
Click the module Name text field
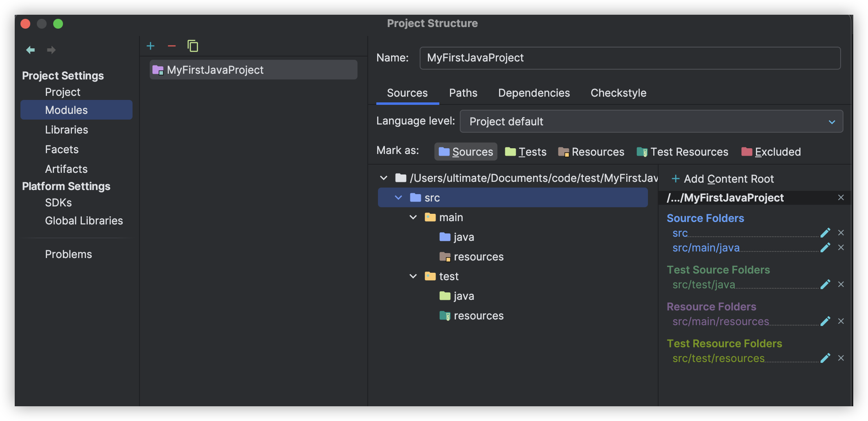coord(630,58)
